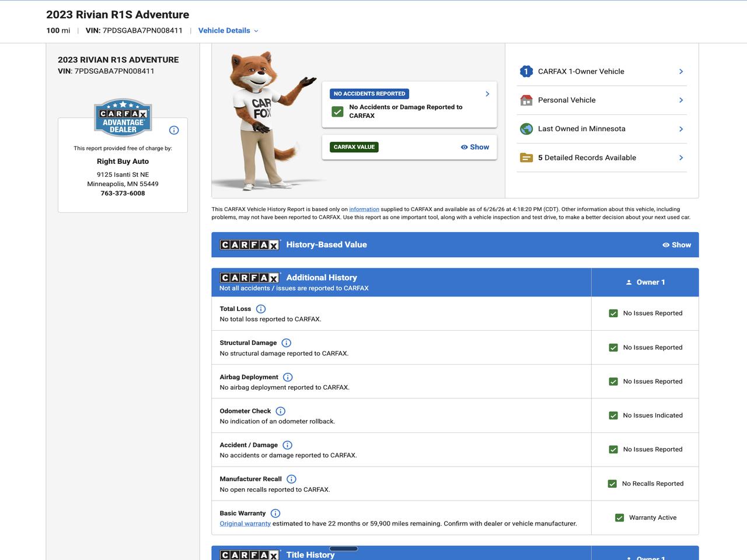The width and height of the screenshot is (747, 560).
Task: Click the CARFAX logo in Additional History header
Action: (x=250, y=278)
